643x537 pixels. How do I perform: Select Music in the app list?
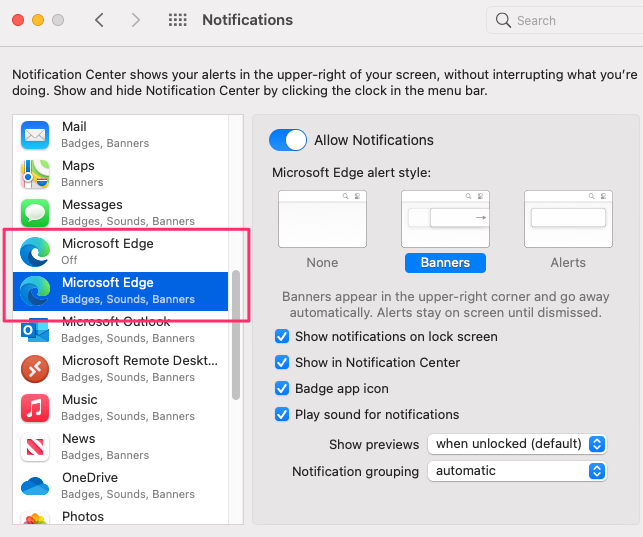(x=120, y=408)
